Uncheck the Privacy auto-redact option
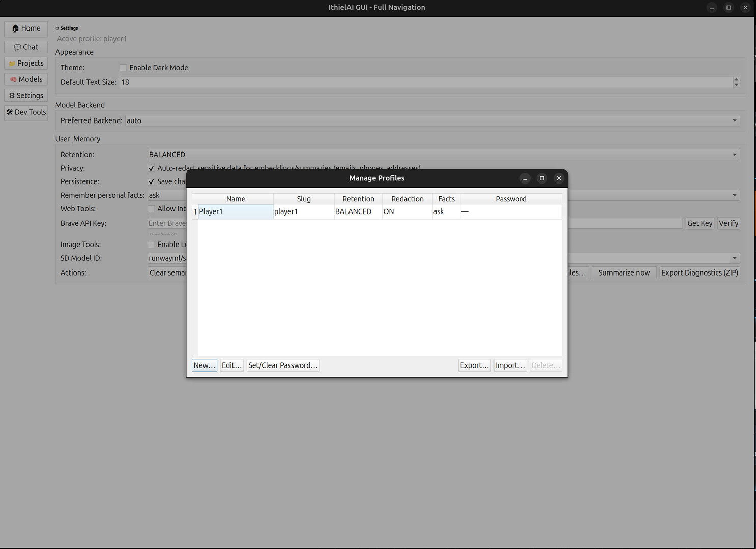Viewport: 756px width, 549px height. tap(151, 168)
